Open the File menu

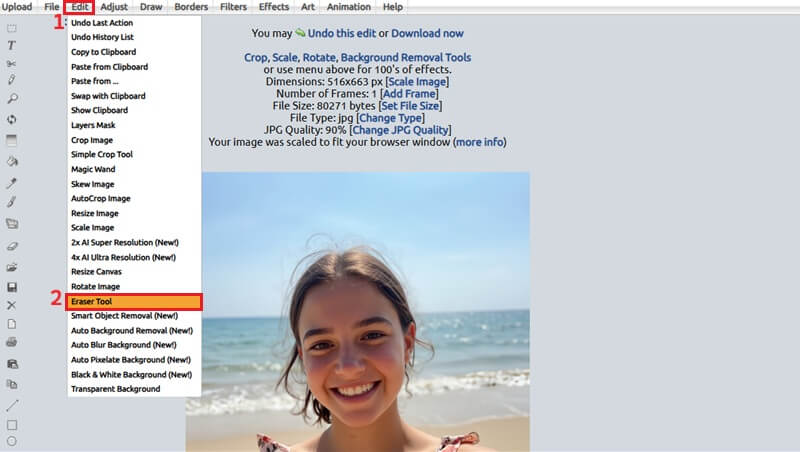click(x=52, y=7)
